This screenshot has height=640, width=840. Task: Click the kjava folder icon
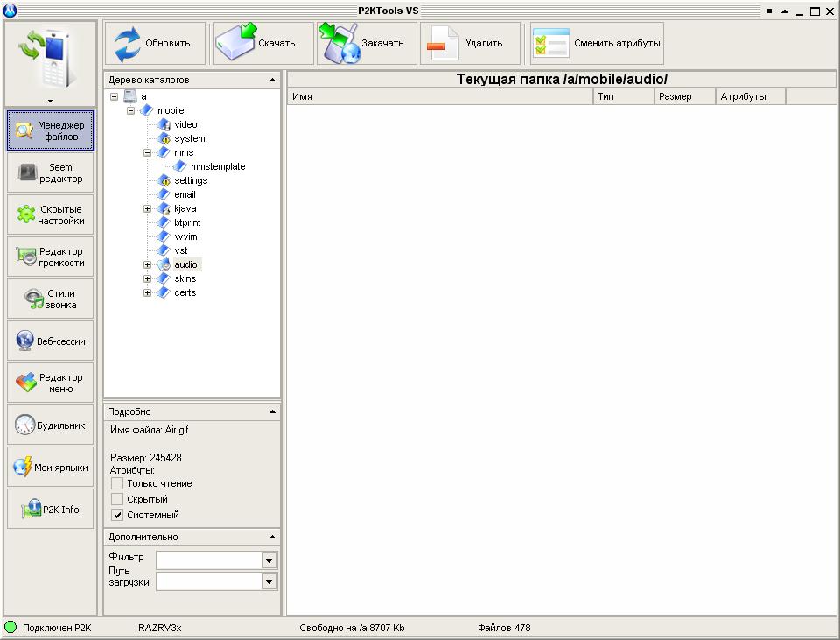[164, 208]
